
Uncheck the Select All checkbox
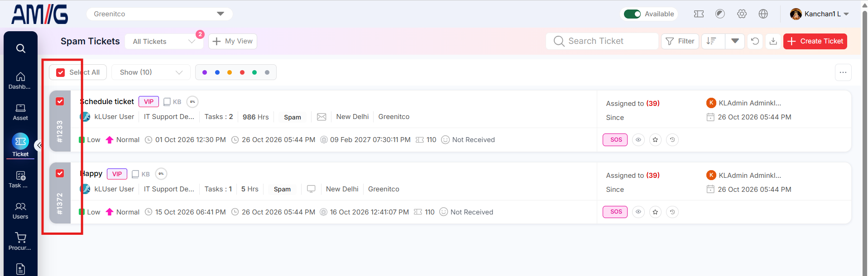pyautogui.click(x=61, y=72)
